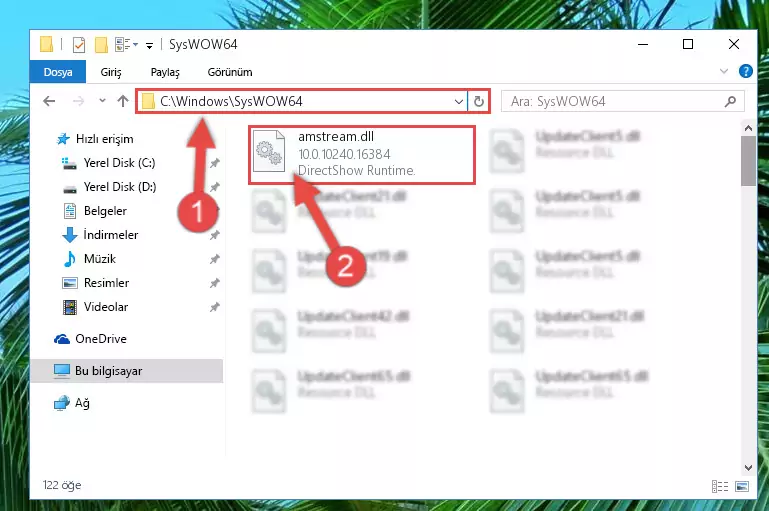Open Yerel Disk (C:) in the sidebar

coord(119,163)
